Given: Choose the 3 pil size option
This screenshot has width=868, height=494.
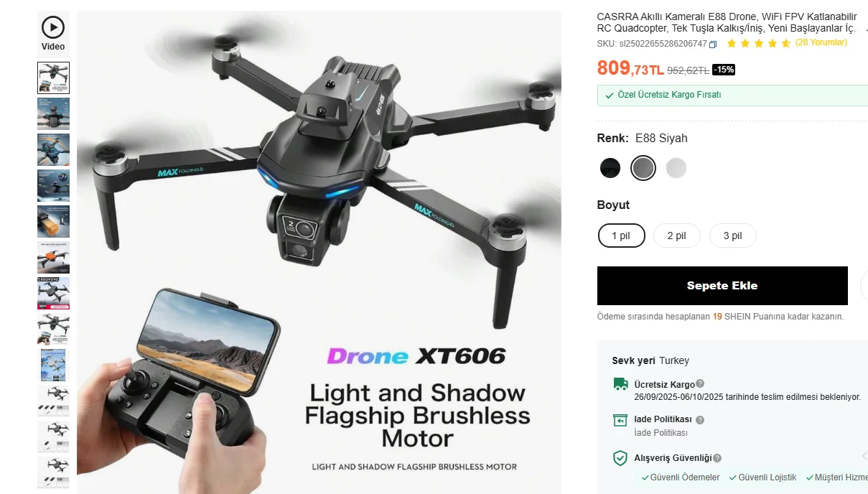Looking at the screenshot, I should point(732,236).
